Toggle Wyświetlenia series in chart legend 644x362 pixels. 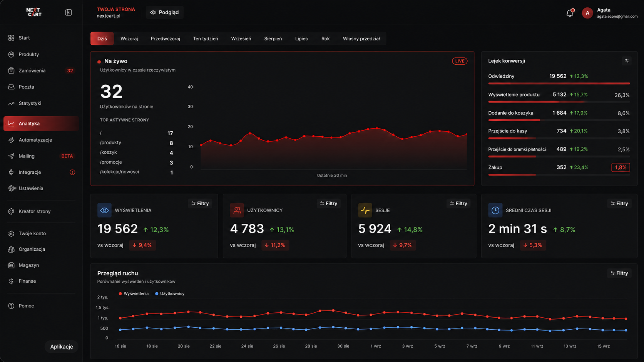(x=134, y=293)
